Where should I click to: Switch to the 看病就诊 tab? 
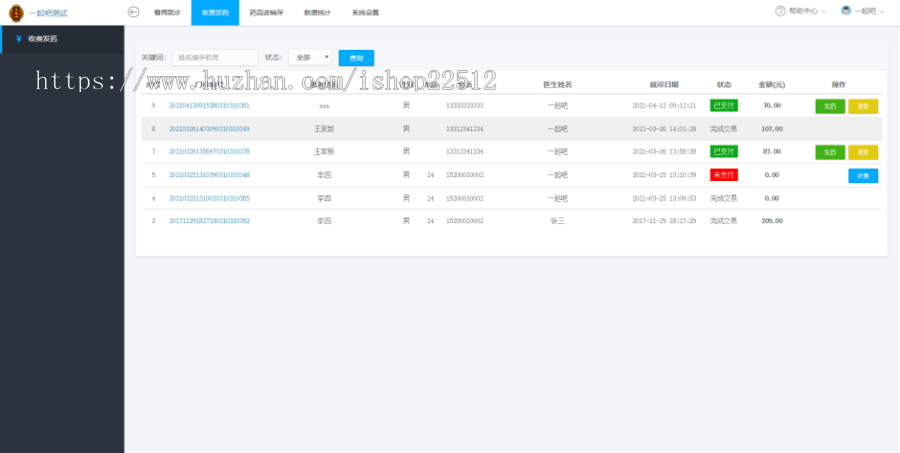(167, 13)
